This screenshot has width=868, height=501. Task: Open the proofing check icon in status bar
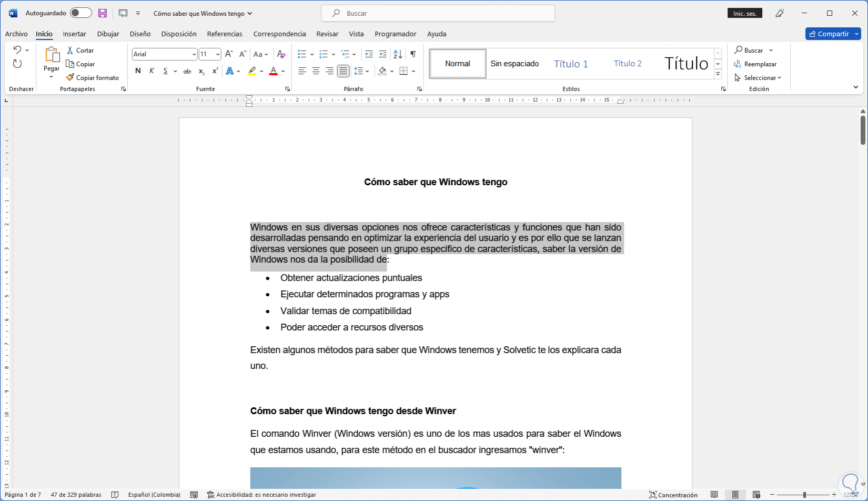click(x=115, y=495)
